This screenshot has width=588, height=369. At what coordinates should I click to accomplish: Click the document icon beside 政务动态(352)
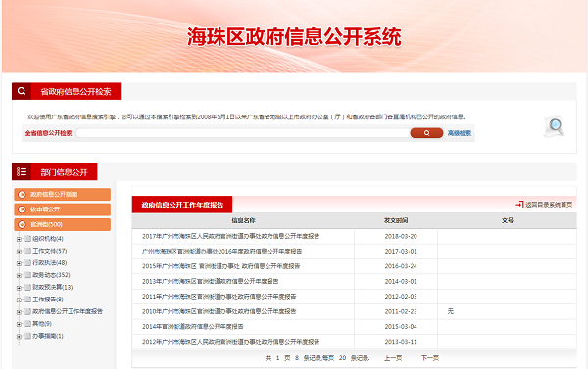pos(27,275)
